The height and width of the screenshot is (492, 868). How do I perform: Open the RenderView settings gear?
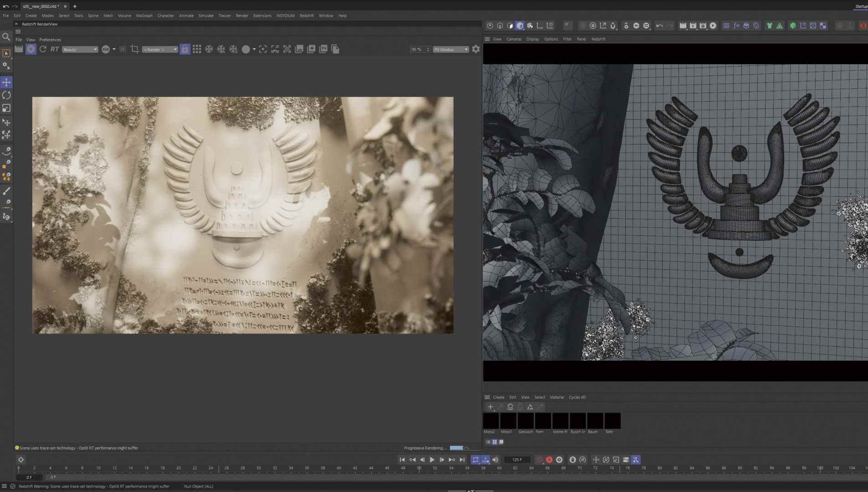475,49
